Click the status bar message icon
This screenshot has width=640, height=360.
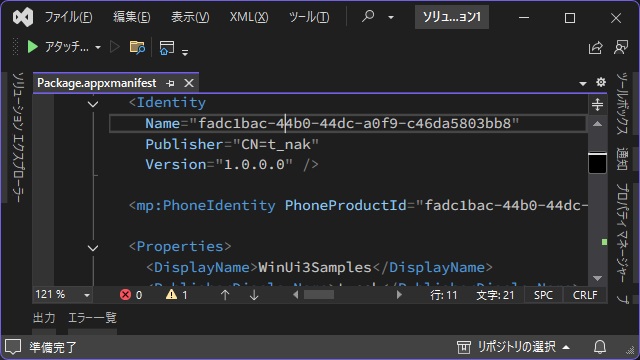pos(13,347)
